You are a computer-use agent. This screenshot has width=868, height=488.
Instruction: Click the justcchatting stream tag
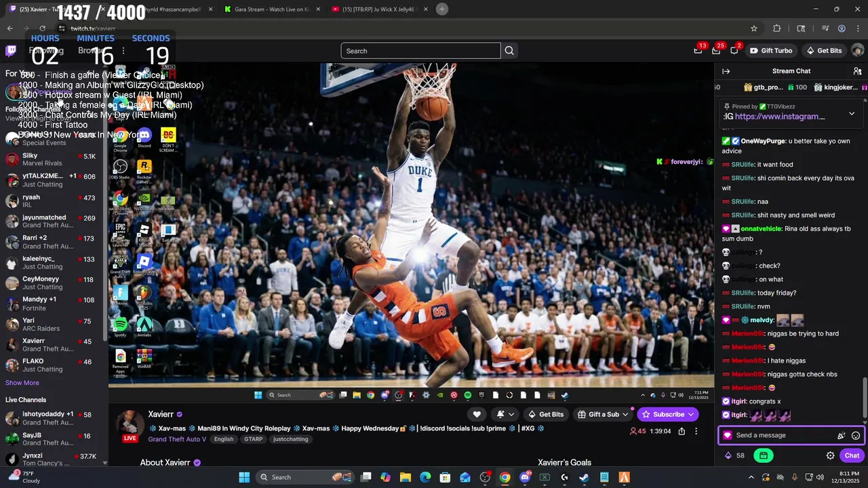click(291, 439)
